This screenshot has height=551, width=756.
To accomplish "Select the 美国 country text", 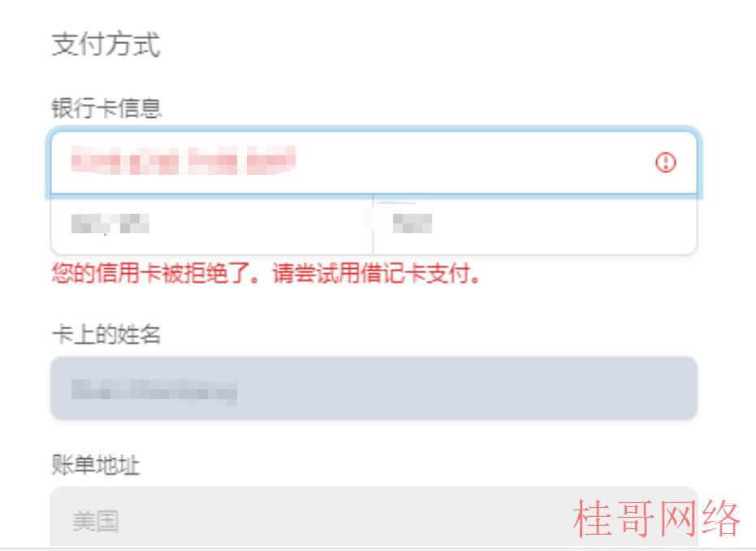I will click(96, 521).
